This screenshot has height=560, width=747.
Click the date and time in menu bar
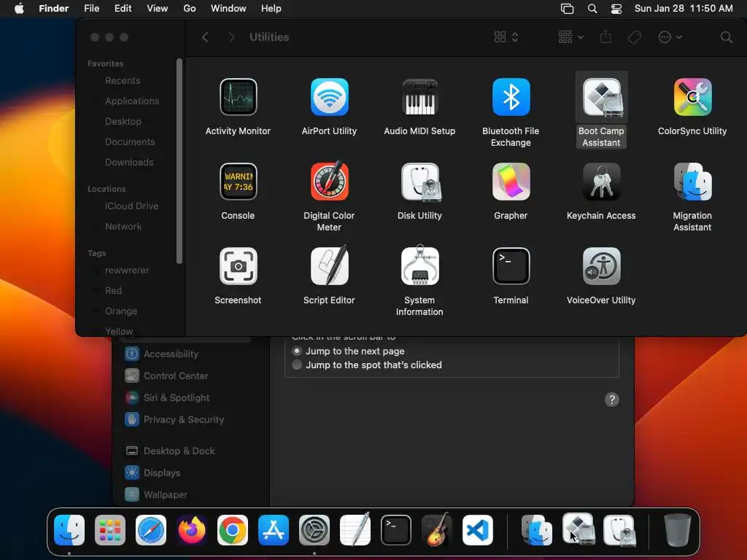click(683, 9)
